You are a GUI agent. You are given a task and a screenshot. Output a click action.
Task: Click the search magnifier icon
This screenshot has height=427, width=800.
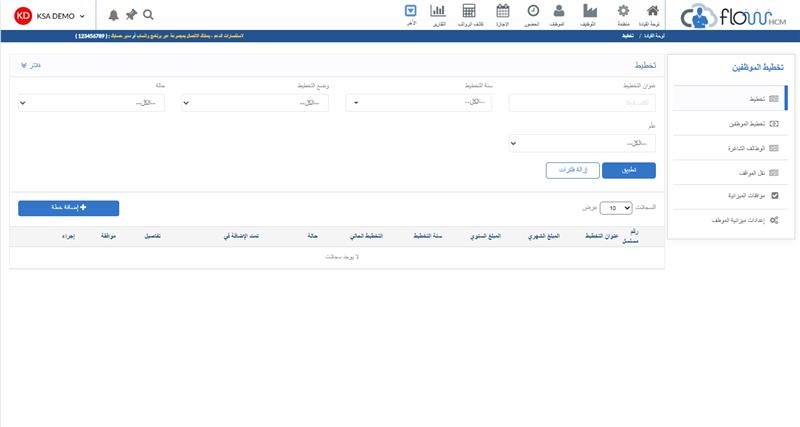coord(148,15)
